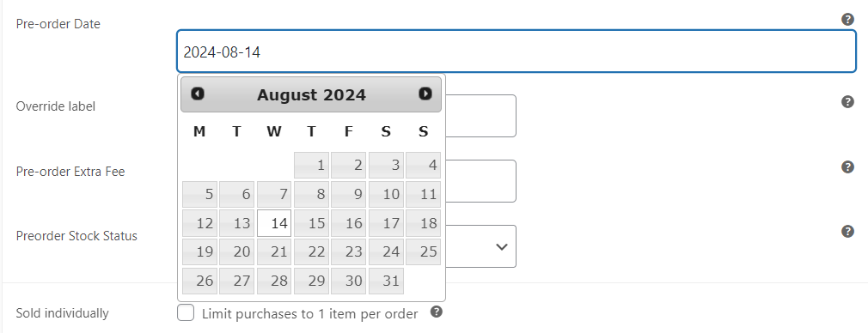Expand the Preorder Stock Status dropdown
This screenshot has width=868, height=333.
click(481, 246)
